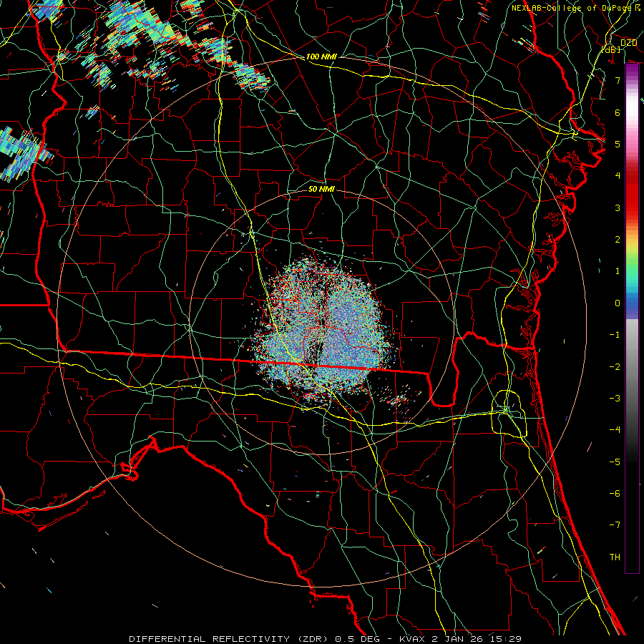Click the '4' value on the color scale

[x=618, y=176]
